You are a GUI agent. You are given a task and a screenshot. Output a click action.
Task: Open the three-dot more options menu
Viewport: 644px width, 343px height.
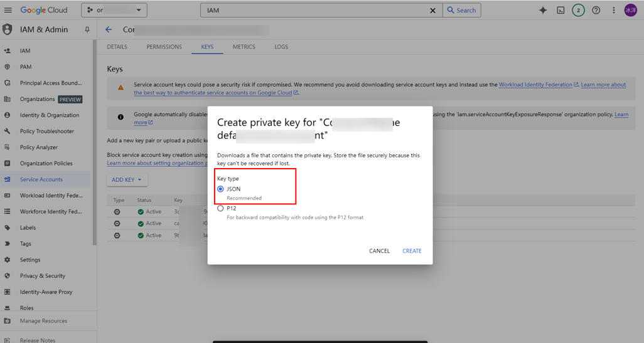pyautogui.click(x=614, y=10)
